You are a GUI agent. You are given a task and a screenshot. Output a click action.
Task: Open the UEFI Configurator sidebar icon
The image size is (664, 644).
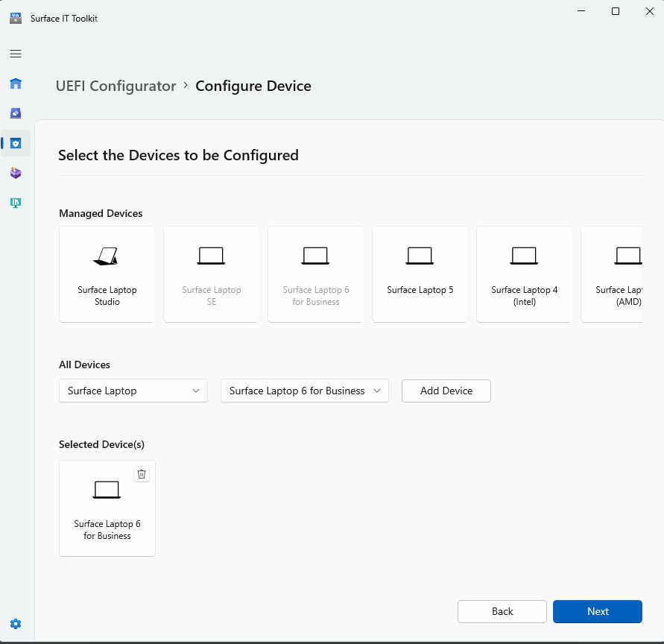(x=16, y=142)
